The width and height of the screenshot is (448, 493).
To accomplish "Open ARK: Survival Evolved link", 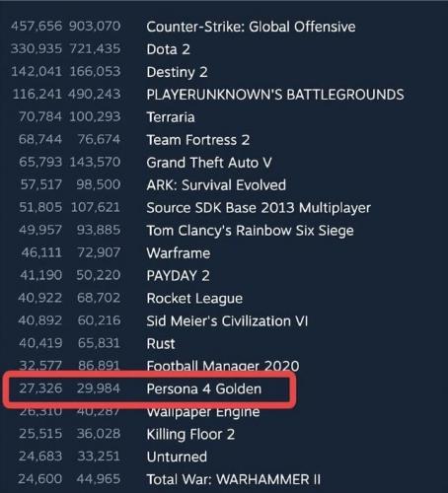I will 216,185.
